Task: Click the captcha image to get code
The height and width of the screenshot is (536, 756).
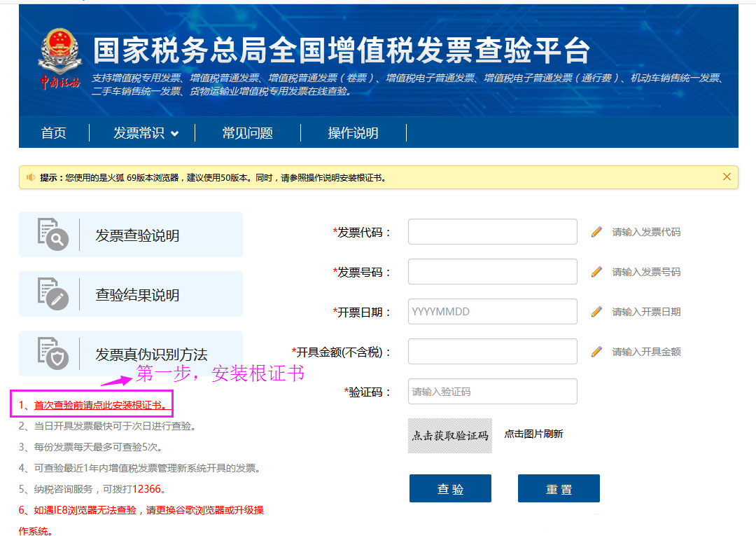Action: (449, 435)
